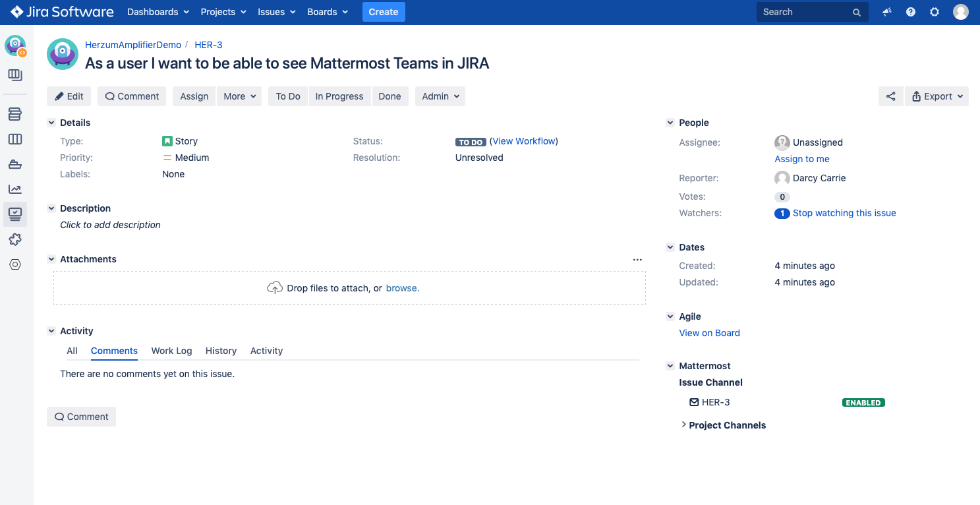Open the Help question mark icon
The height and width of the screenshot is (505, 980).
coord(911,12)
